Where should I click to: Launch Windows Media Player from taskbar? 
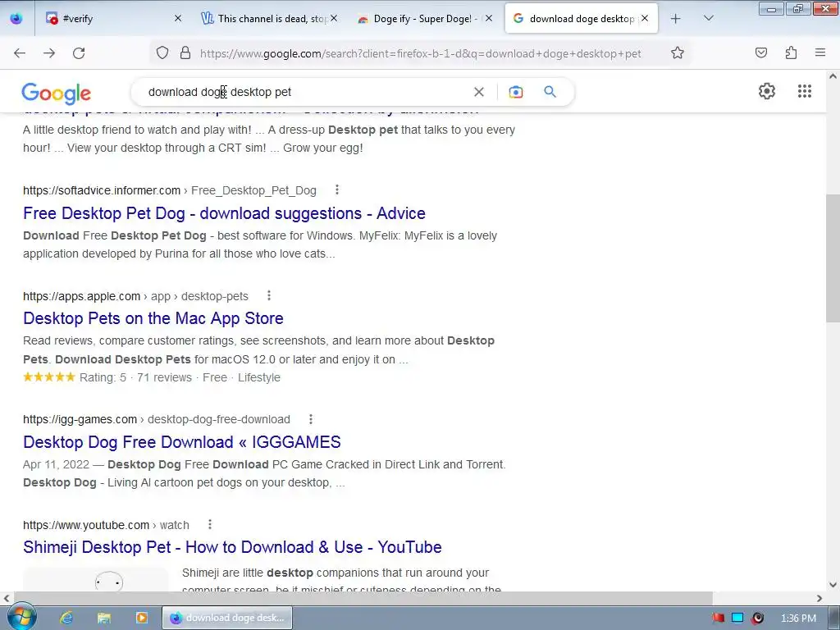click(141, 618)
